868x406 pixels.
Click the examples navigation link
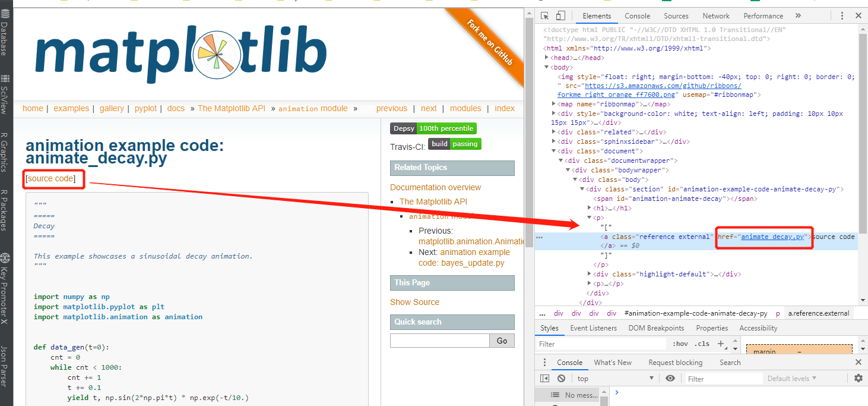(x=71, y=108)
